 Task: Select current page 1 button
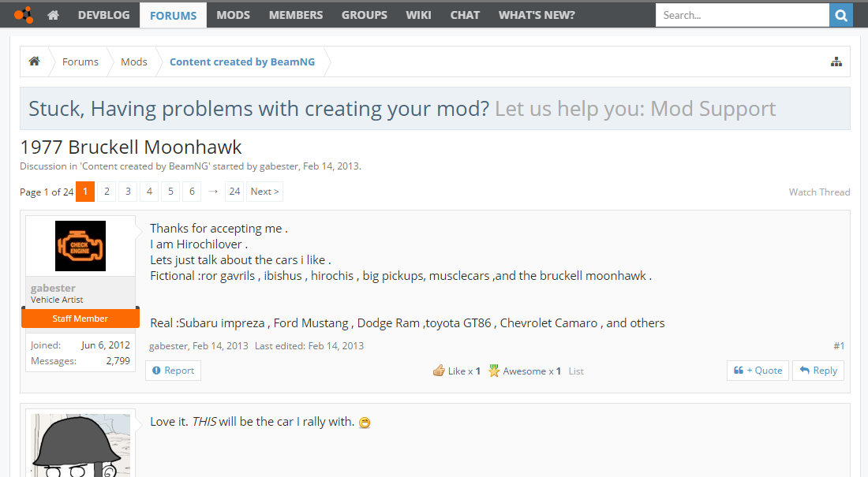(x=85, y=192)
